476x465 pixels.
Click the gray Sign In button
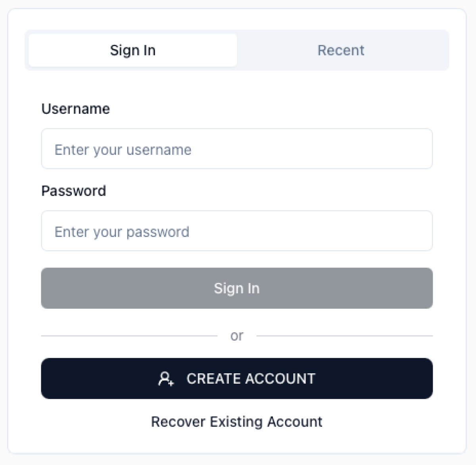click(237, 288)
